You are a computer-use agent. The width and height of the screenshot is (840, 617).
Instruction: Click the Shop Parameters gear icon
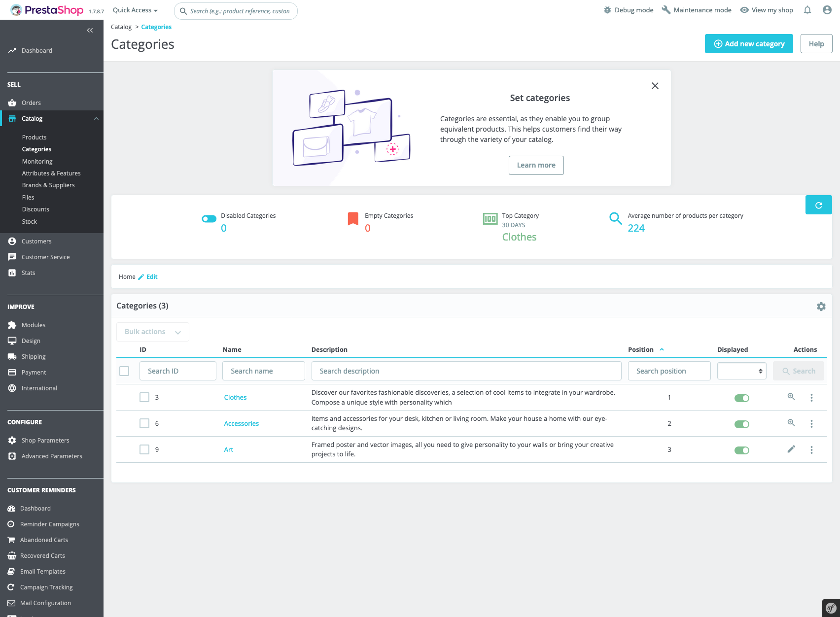(12, 440)
